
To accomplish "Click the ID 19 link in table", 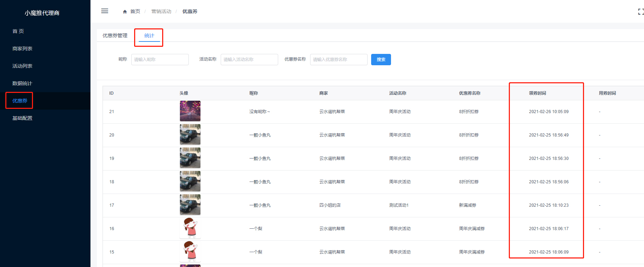I will pyautogui.click(x=112, y=158).
